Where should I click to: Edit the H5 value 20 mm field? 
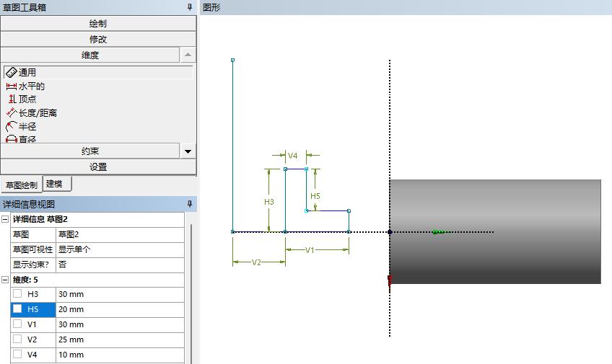click(119, 309)
